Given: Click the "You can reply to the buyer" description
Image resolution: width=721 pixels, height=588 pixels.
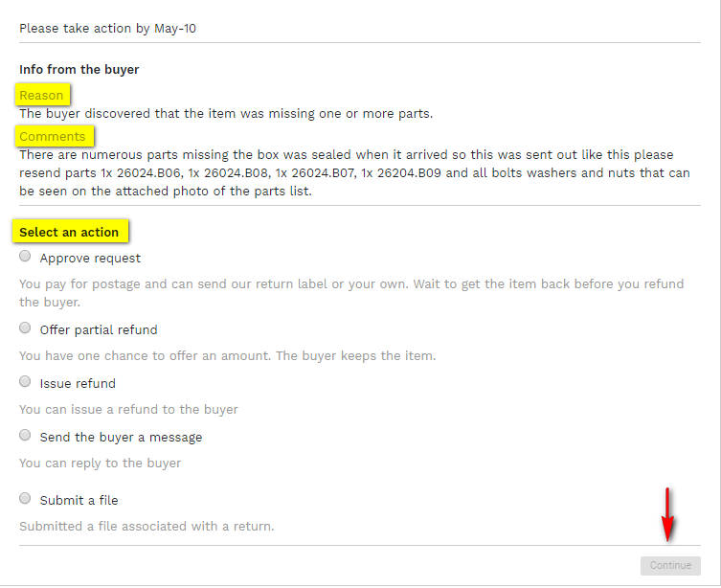Looking at the screenshot, I should (101, 464).
